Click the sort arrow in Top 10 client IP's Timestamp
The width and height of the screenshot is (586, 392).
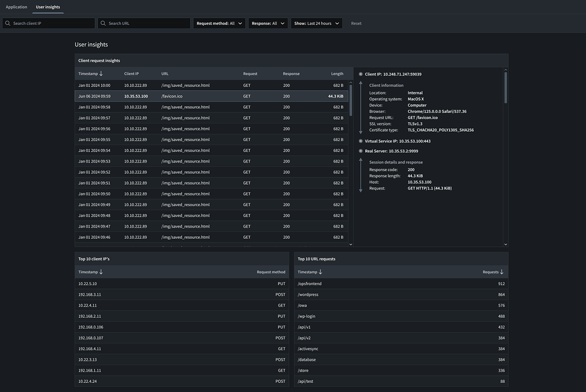(x=101, y=272)
